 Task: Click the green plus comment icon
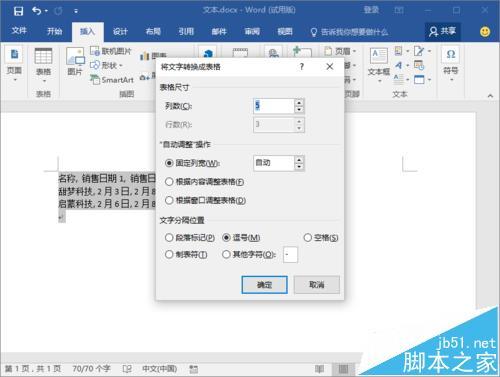(302, 52)
